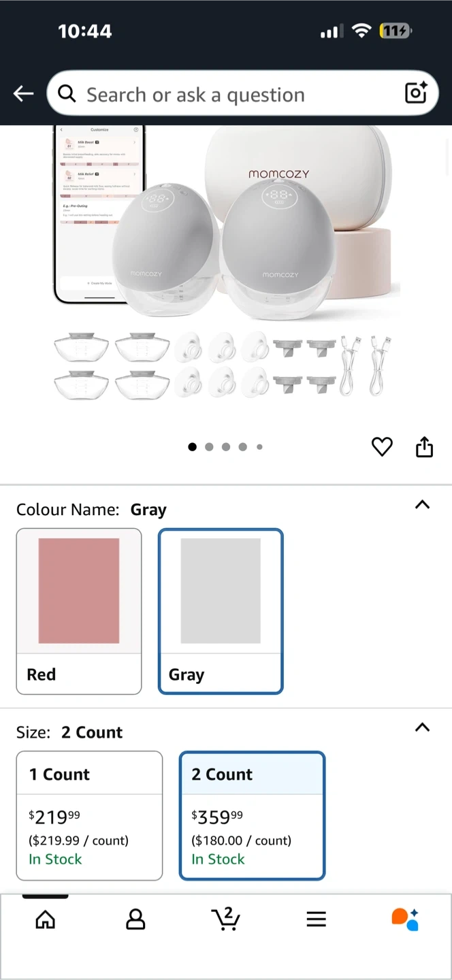Screen dimensions: 452x980
Task: Type in the search or ask field
Action: 231,95
